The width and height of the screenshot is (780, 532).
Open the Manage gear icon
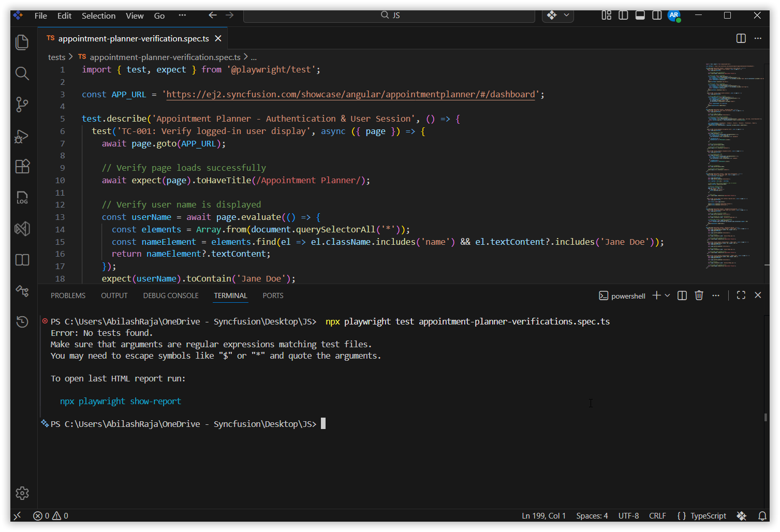[22, 493]
